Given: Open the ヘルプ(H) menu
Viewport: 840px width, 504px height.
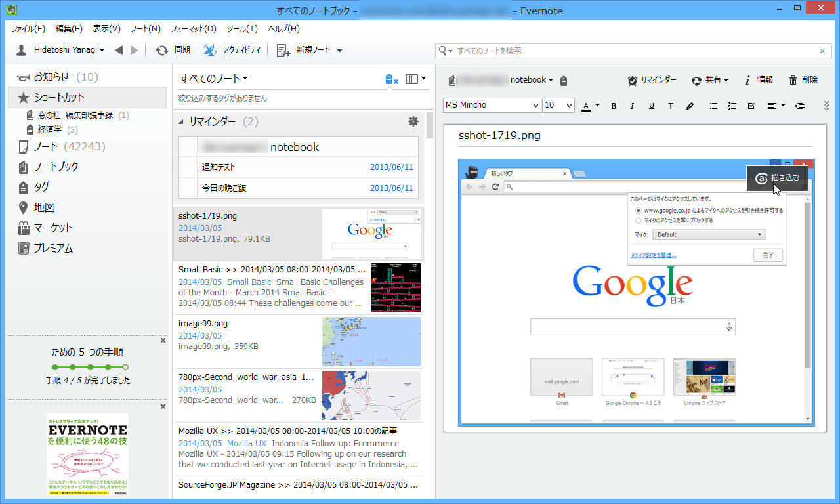Looking at the screenshot, I should pyautogui.click(x=284, y=29).
